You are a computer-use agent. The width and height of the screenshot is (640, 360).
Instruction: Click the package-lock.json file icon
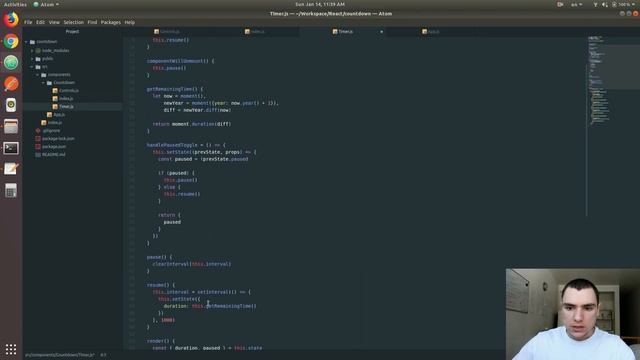[x=38, y=139]
